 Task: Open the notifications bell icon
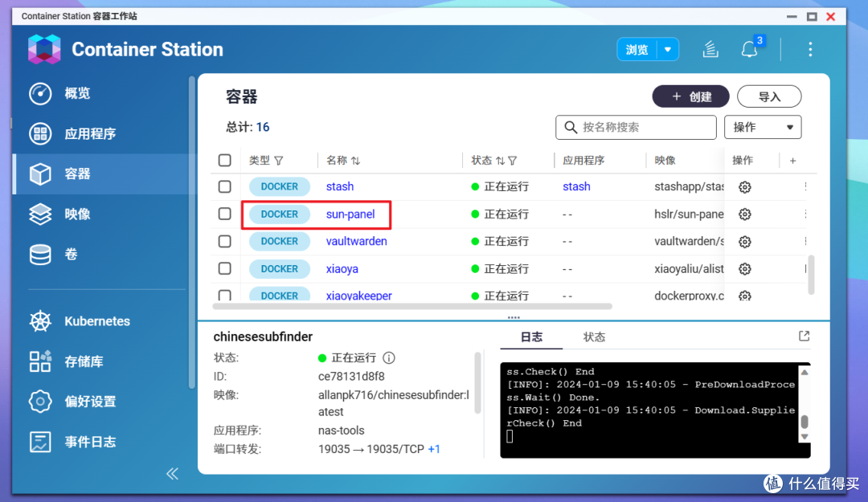[749, 49]
